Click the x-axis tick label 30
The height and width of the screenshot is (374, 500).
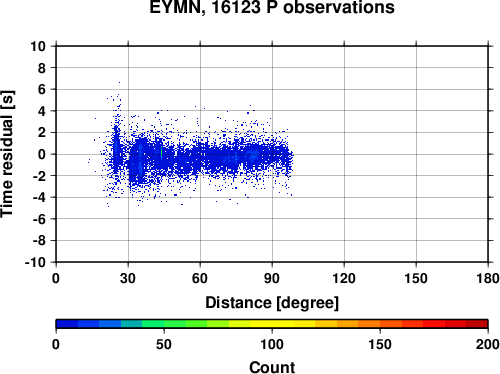click(x=128, y=278)
